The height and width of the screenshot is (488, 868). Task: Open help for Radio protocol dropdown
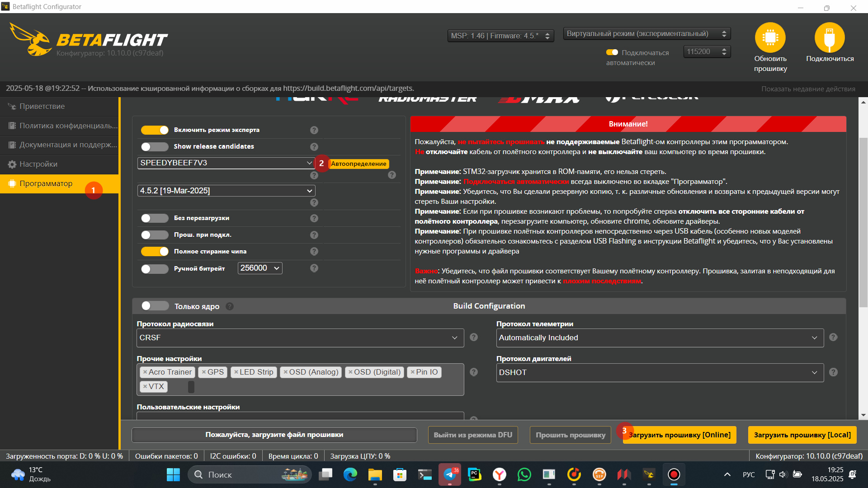click(x=474, y=337)
